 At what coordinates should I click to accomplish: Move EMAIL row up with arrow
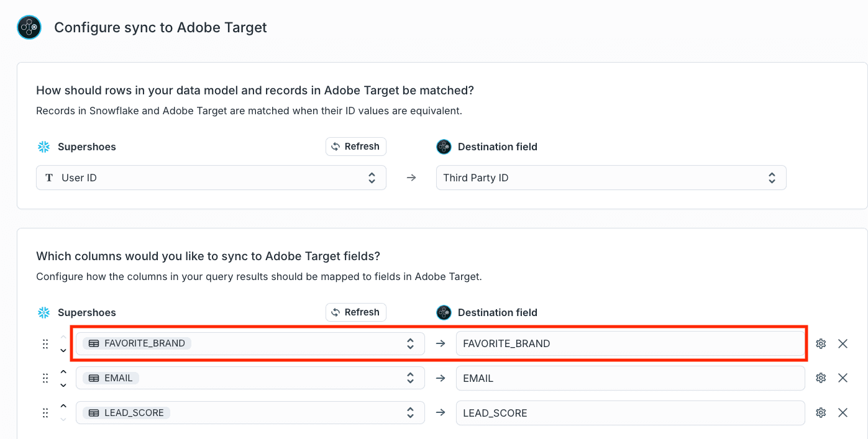point(63,372)
